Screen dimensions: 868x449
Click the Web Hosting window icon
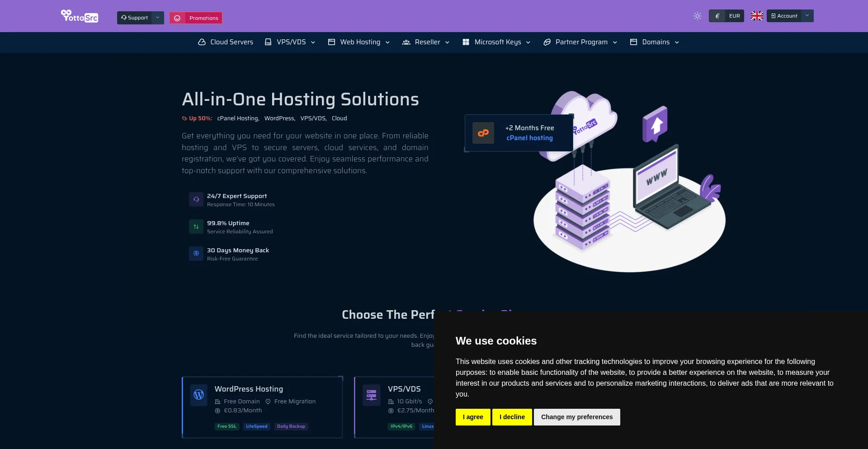331,42
